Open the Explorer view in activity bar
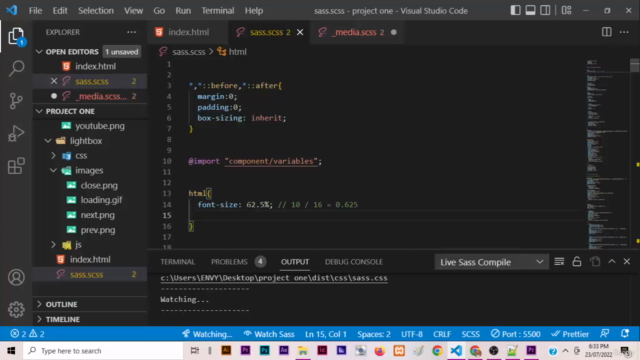Image resolution: width=640 pixels, height=360 pixels. coord(16,36)
